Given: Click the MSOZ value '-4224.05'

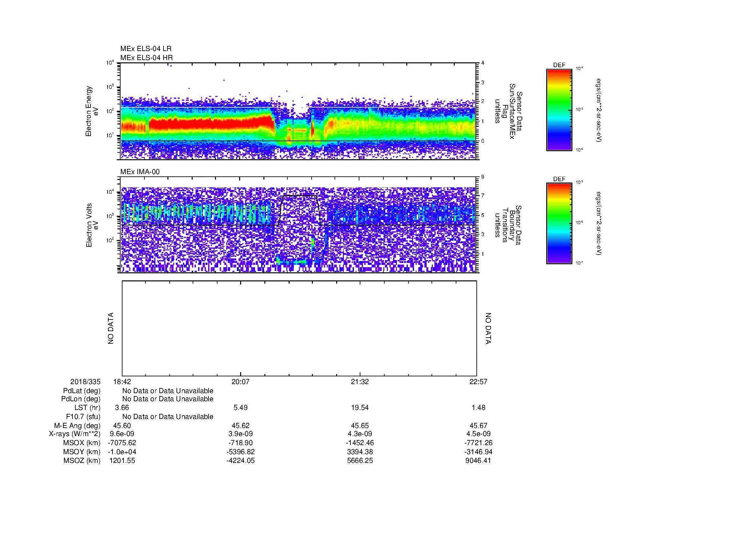Looking at the screenshot, I should [241, 461].
